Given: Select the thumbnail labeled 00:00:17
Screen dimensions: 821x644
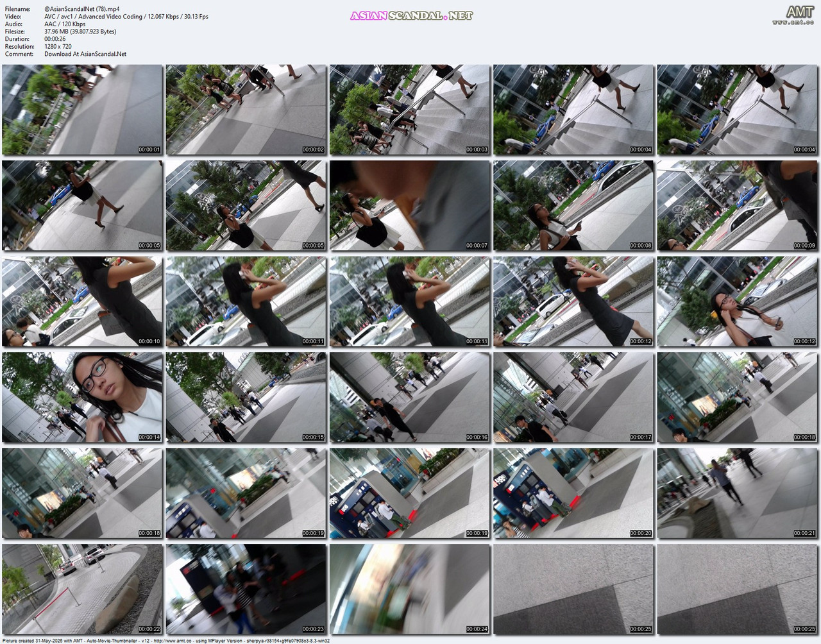Looking at the screenshot, I should pyautogui.click(x=574, y=398).
